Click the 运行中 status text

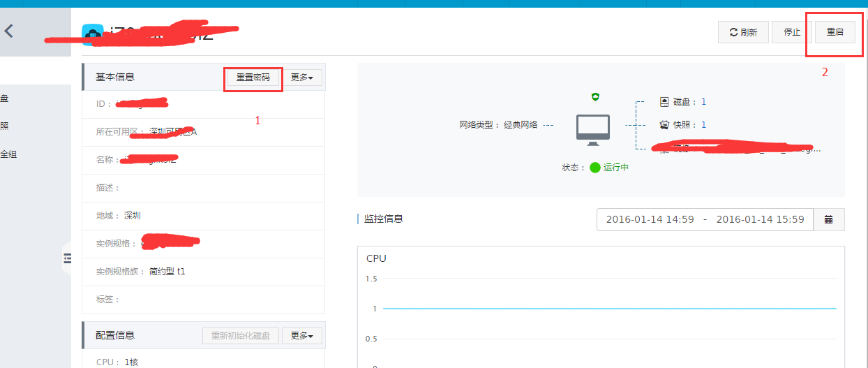click(x=616, y=168)
